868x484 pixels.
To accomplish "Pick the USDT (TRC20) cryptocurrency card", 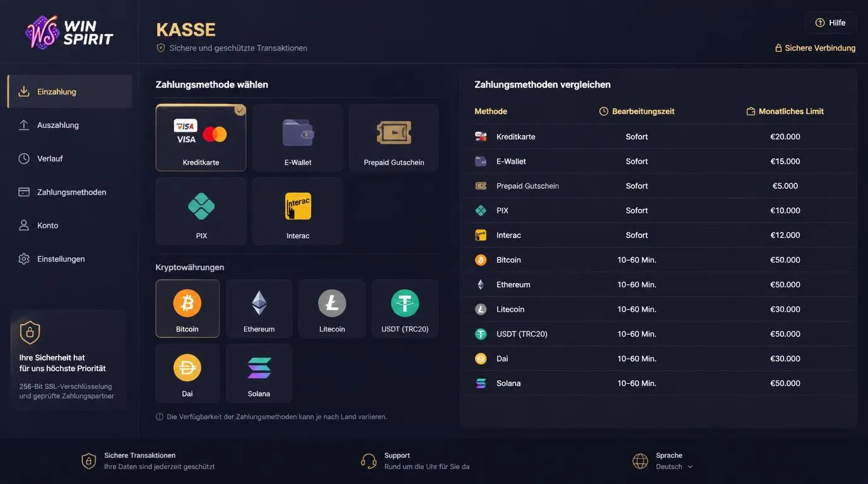I will (405, 309).
